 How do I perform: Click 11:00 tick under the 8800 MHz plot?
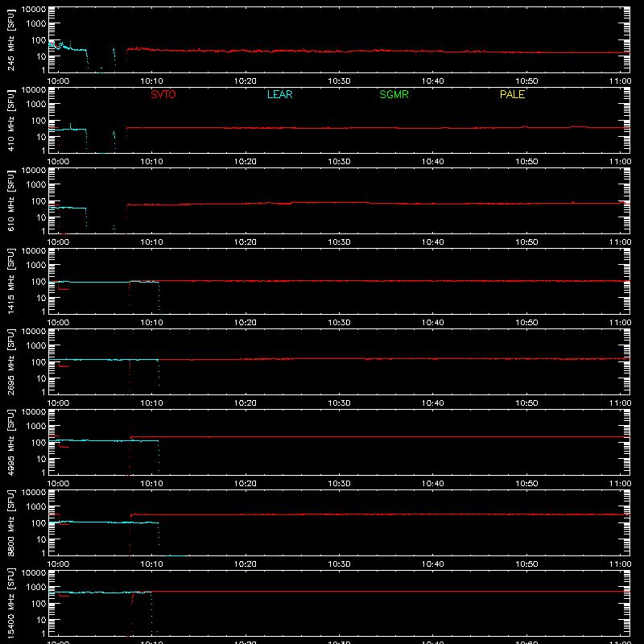[620, 564]
